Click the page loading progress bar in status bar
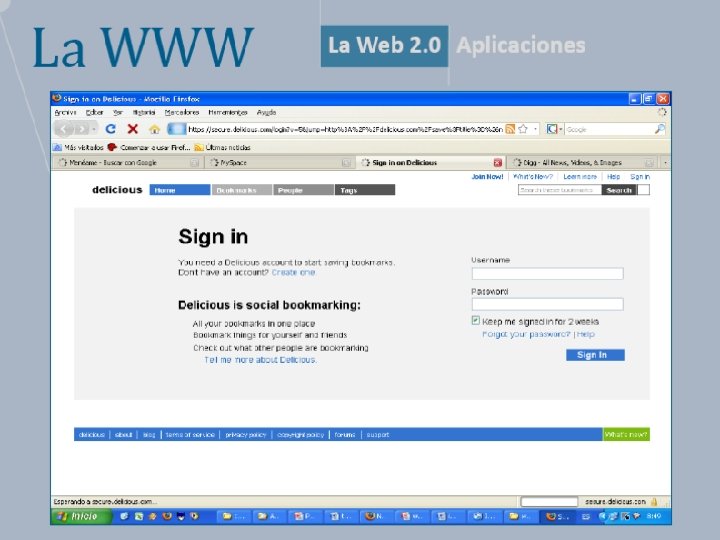The width and height of the screenshot is (720, 540). 549,502
